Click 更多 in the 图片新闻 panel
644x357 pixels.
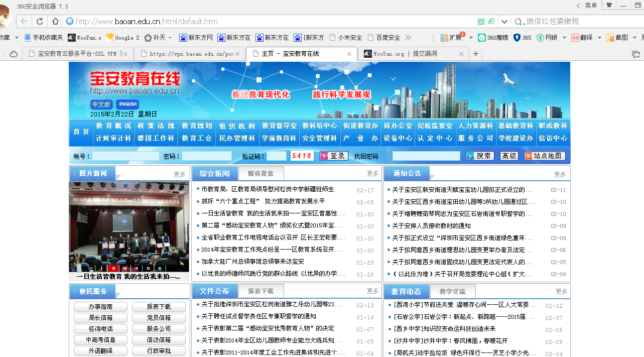(180, 174)
